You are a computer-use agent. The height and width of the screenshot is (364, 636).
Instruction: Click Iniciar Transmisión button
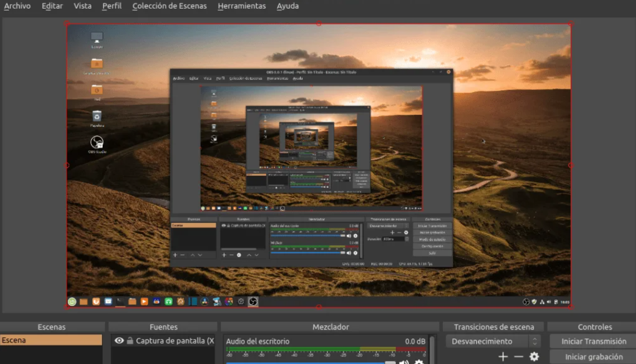click(x=593, y=341)
